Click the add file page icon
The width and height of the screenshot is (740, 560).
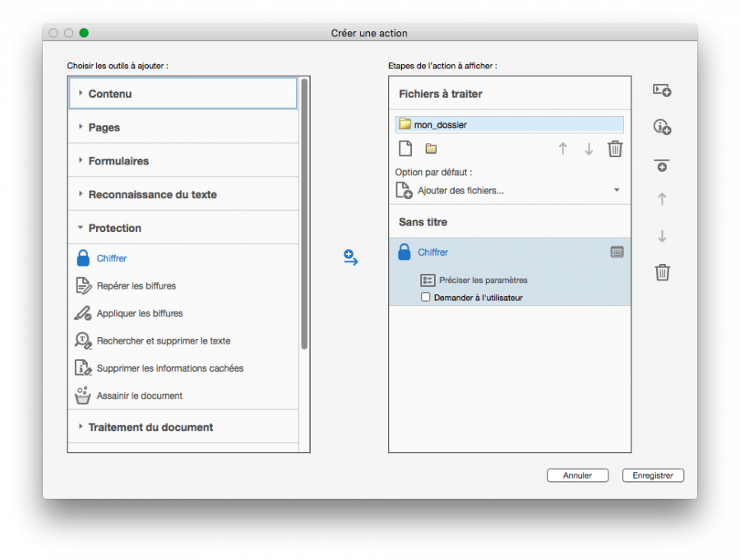tap(405, 149)
